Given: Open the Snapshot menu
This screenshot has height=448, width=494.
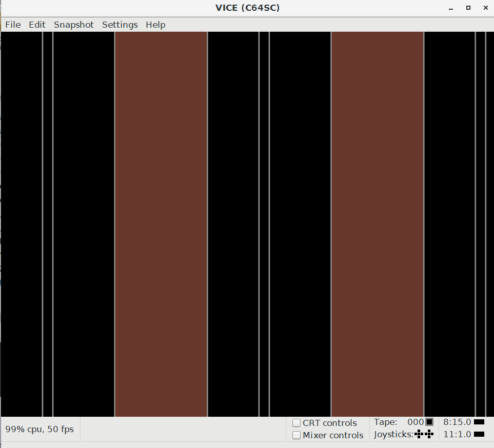Looking at the screenshot, I should 74,25.
